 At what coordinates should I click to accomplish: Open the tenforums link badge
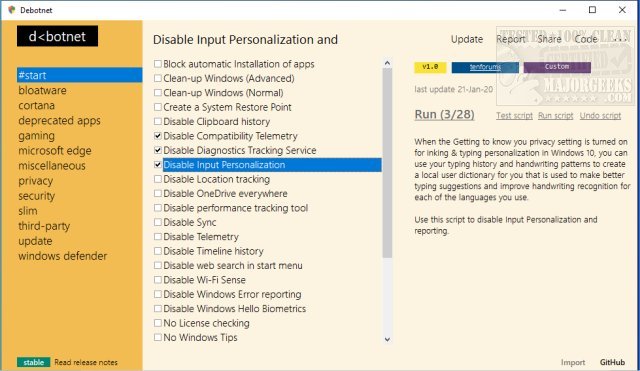[485, 67]
